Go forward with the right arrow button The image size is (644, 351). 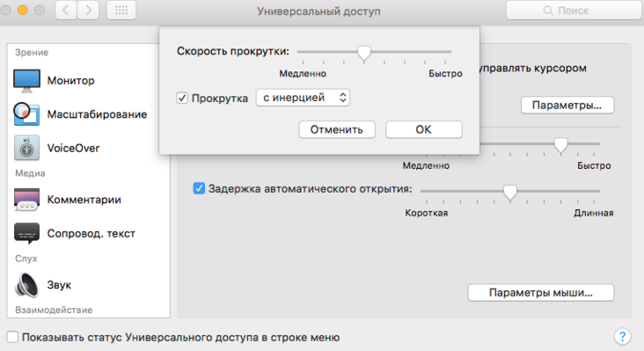(88, 11)
